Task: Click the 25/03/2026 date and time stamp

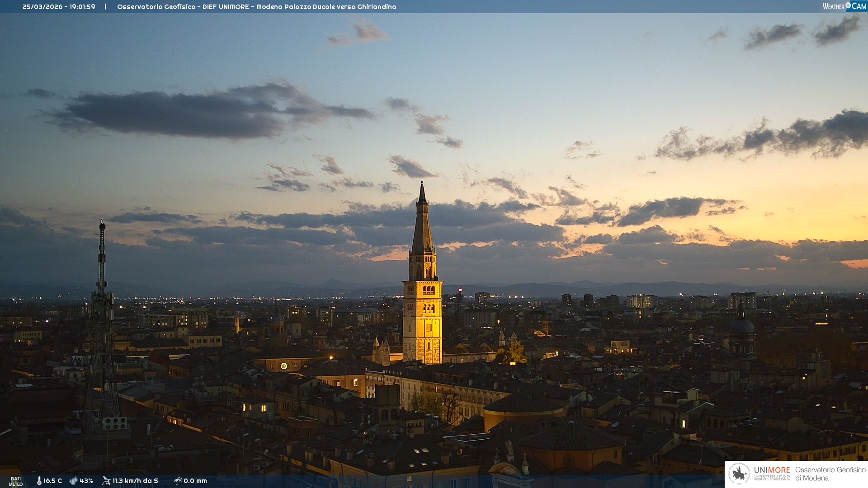Action: (59, 7)
